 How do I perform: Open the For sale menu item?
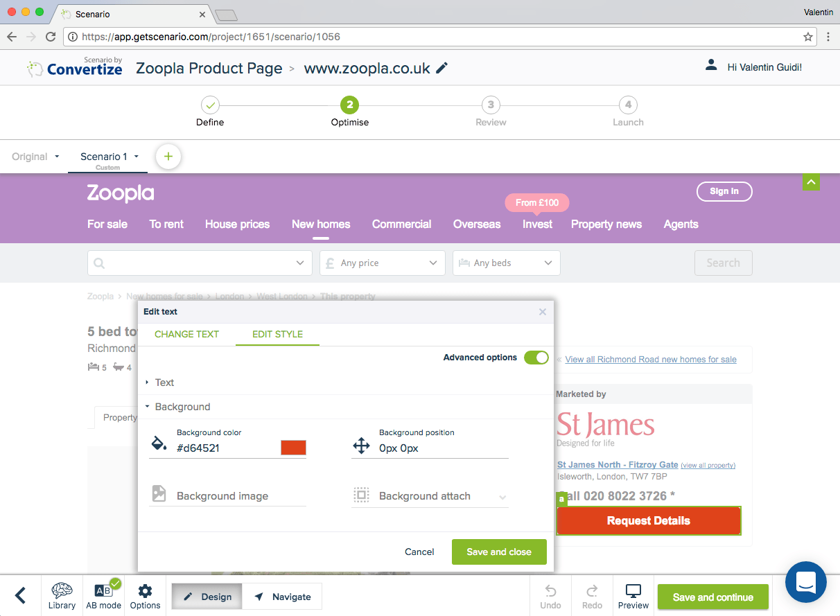tap(107, 224)
